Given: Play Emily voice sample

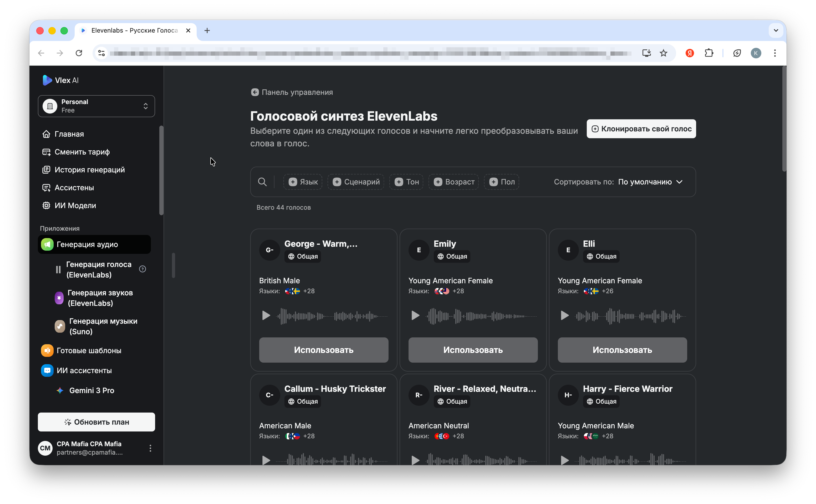Looking at the screenshot, I should 415,315.
